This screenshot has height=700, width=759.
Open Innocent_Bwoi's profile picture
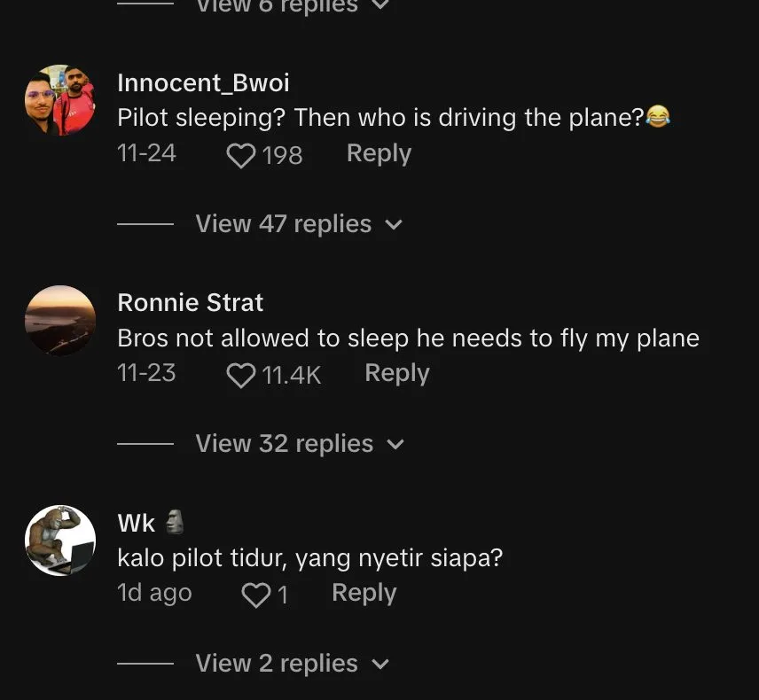[x=60, y=100]
